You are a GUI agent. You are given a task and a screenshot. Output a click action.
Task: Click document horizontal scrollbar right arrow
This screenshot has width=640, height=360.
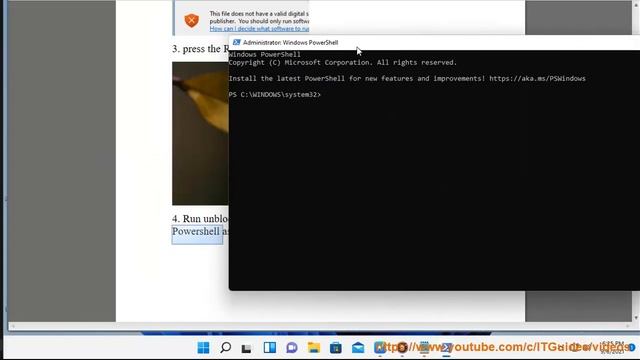[627, 326]
